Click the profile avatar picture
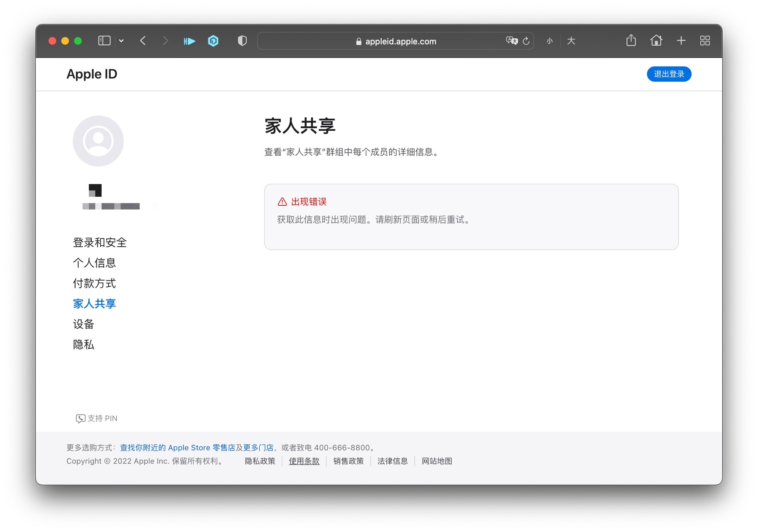Image resolution: width=758 pixels, height=532 pixels. 98,141
